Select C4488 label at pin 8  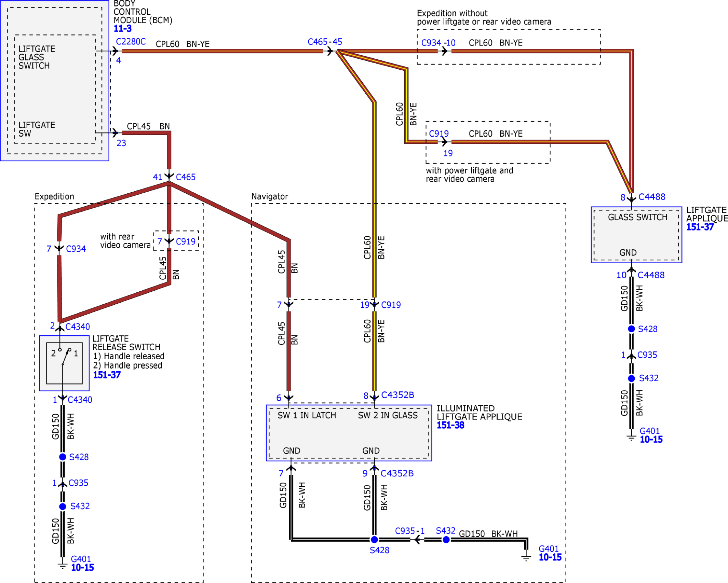coord(652,197)
